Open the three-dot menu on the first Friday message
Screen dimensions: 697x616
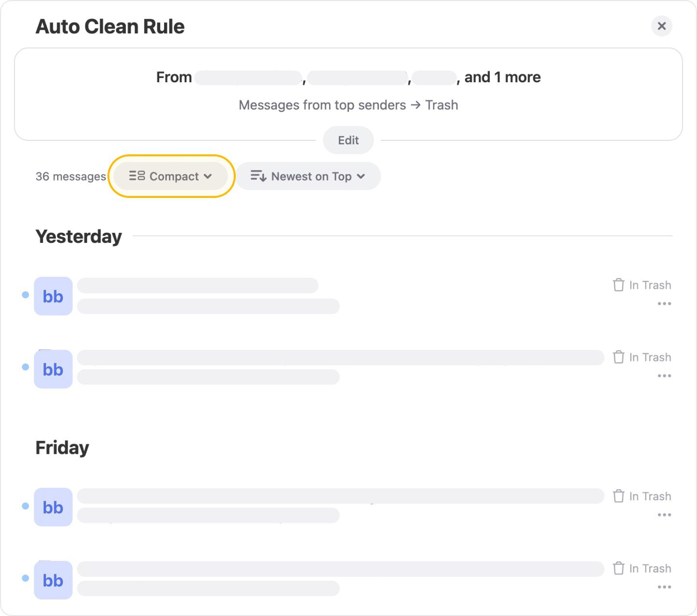pyautogui.click(x=664, y=514)
